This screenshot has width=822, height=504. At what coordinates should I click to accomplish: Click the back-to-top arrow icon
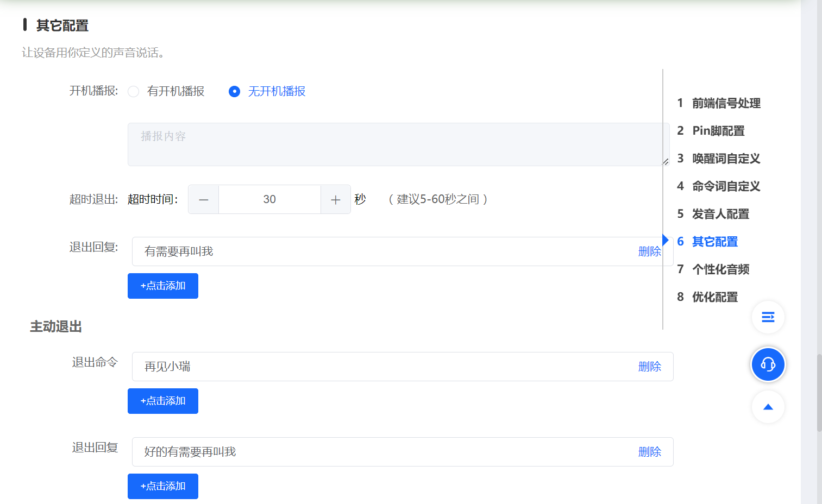(768, 407)
